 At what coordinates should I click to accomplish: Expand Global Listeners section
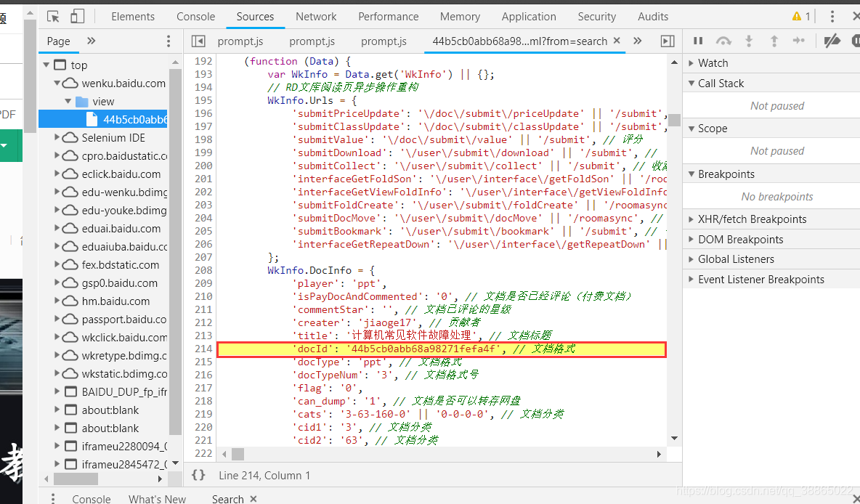pyautogui.click(x=691, y=259)
